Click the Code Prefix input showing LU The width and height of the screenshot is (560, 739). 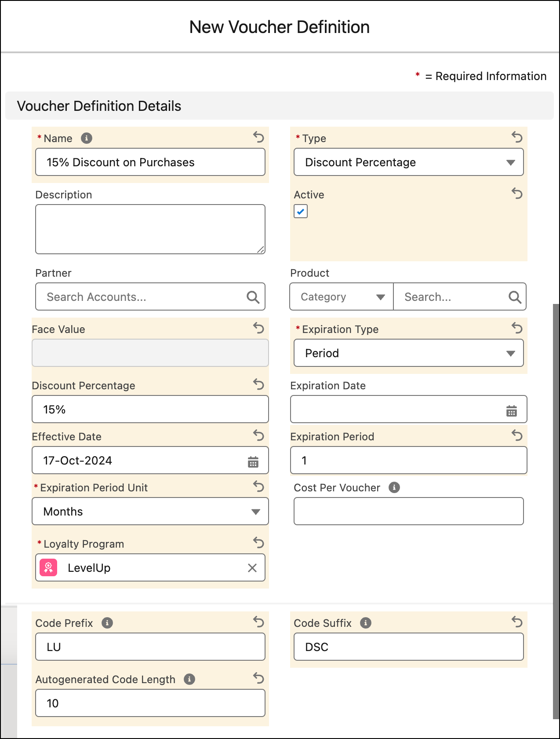pos(150,647)
